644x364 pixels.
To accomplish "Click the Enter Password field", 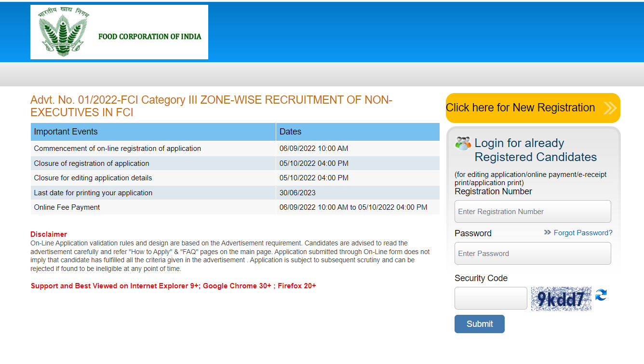I will point(532,253).
